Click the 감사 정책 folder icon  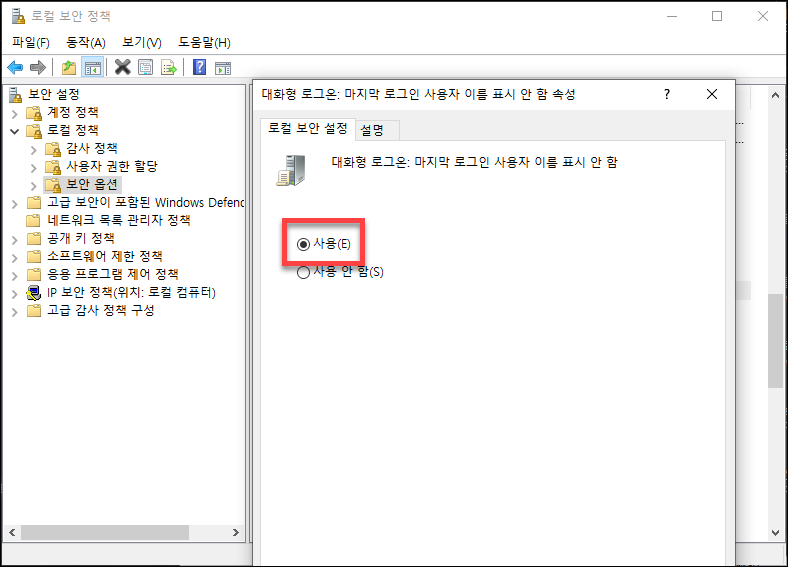(x=53, y=149)
